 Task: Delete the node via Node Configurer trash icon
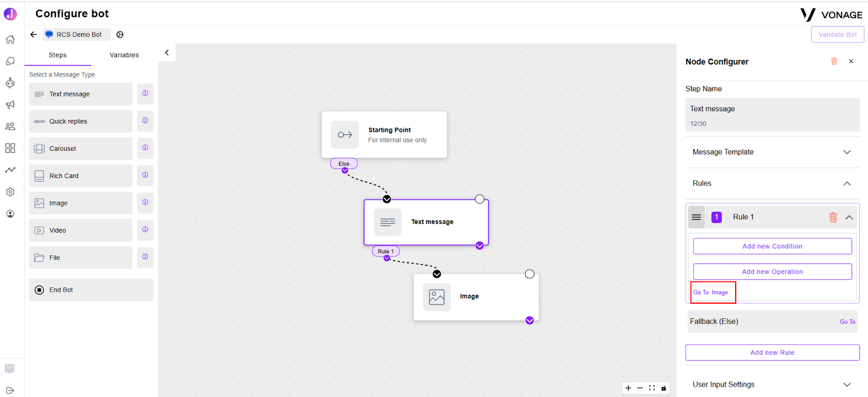834,61
